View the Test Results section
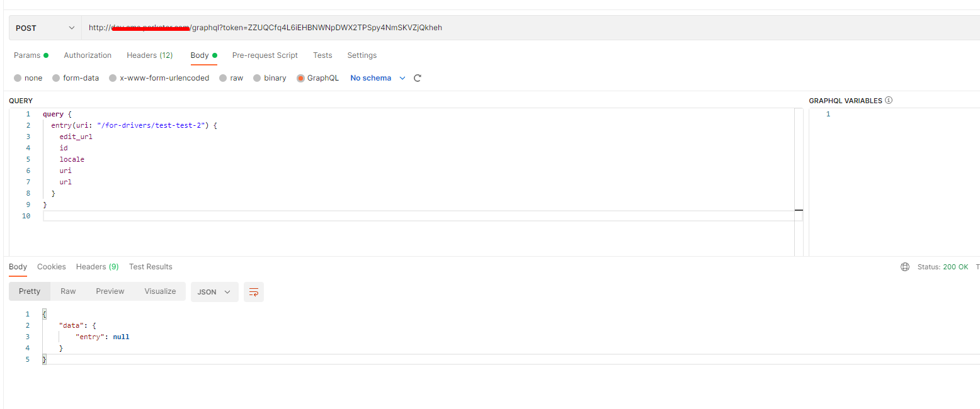 pyautogui.click(x=151, y=266)
